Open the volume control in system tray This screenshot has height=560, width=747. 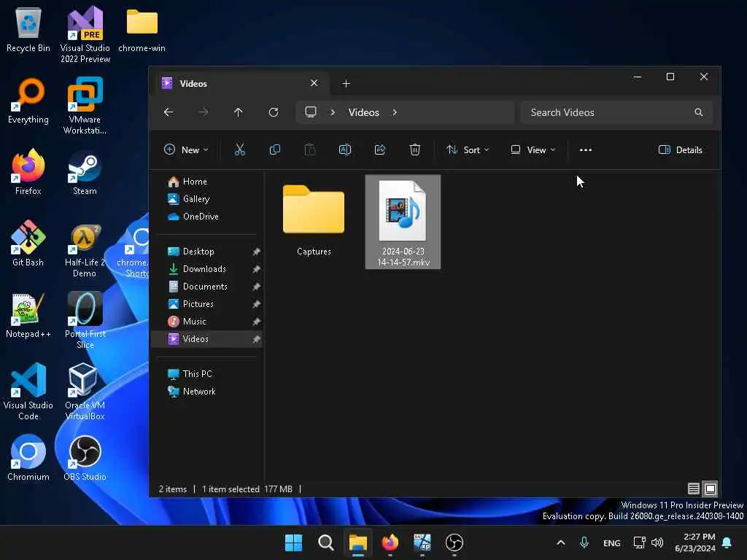click(657, 542)
